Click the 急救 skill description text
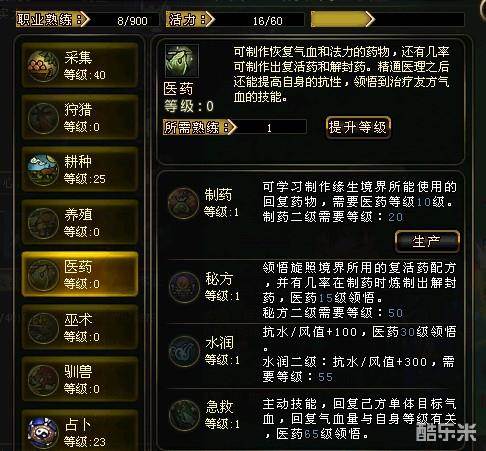 (x=359, y=419)
